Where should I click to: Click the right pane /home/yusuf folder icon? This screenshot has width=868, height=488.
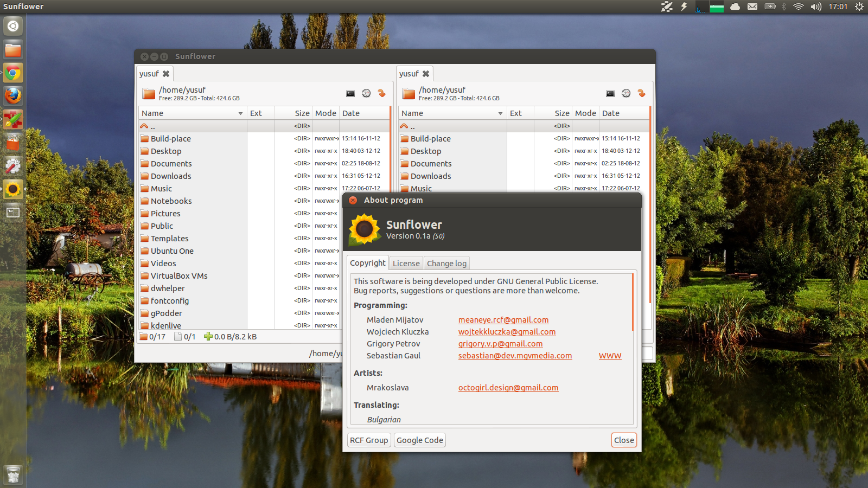(x=409, y=94)
